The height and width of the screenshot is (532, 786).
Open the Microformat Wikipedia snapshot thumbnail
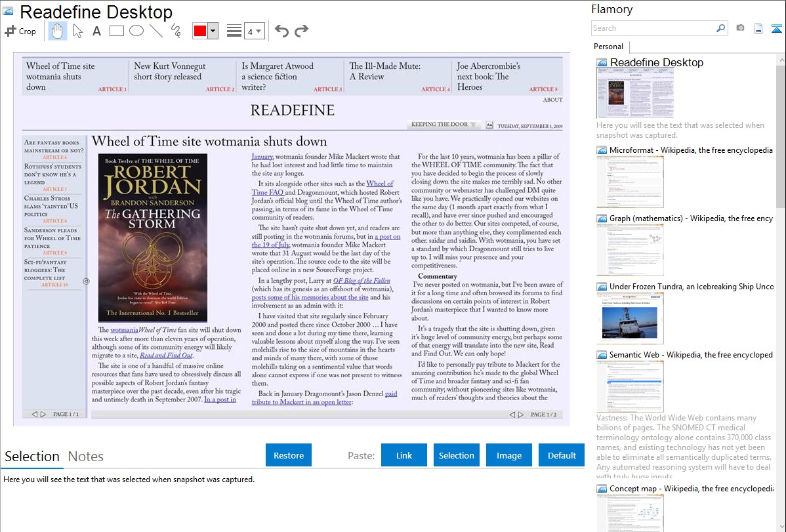coord(630,181)
